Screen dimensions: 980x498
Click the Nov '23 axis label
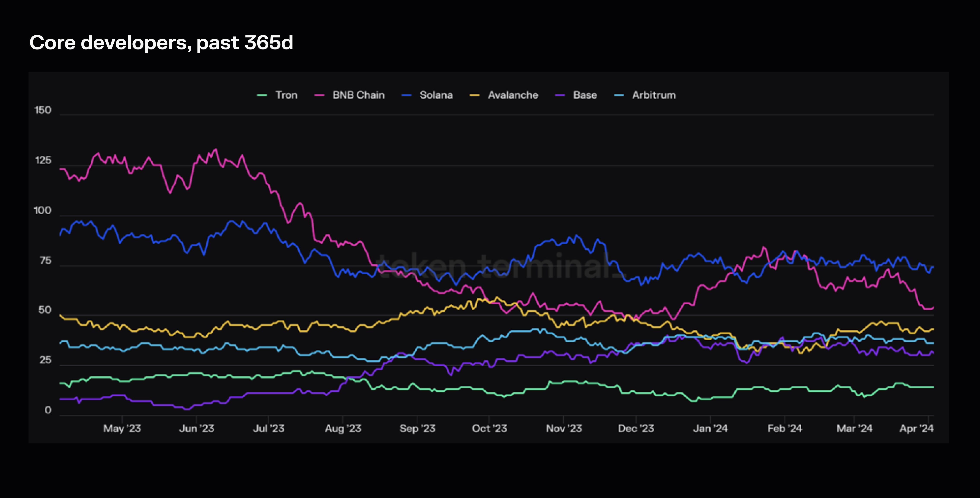click(564, 428)
